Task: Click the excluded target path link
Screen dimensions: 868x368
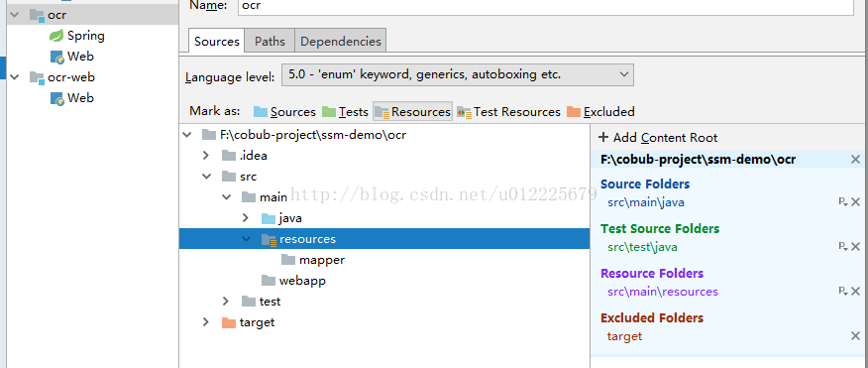Action: 624,336
